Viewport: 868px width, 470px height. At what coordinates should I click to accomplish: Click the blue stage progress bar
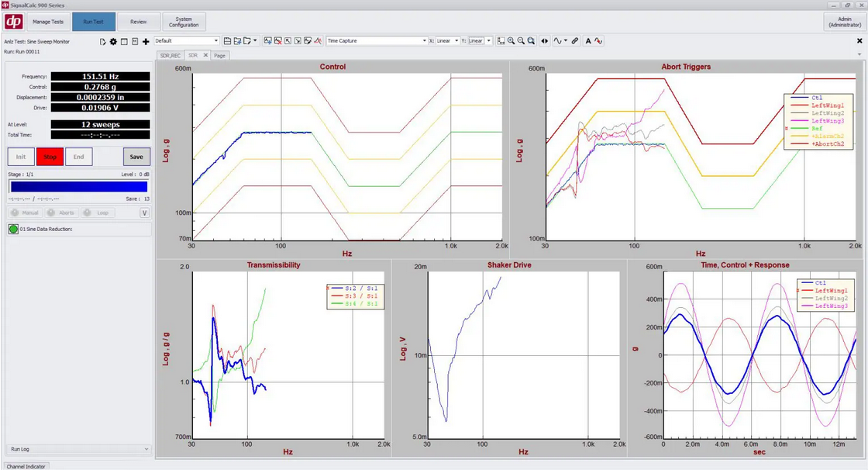click(77, 186)
